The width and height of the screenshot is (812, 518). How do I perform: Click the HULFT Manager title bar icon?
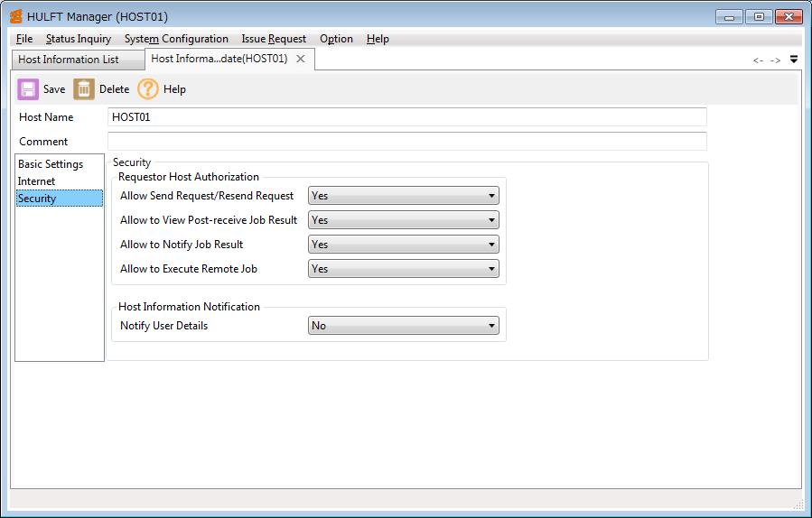(15, 16)
